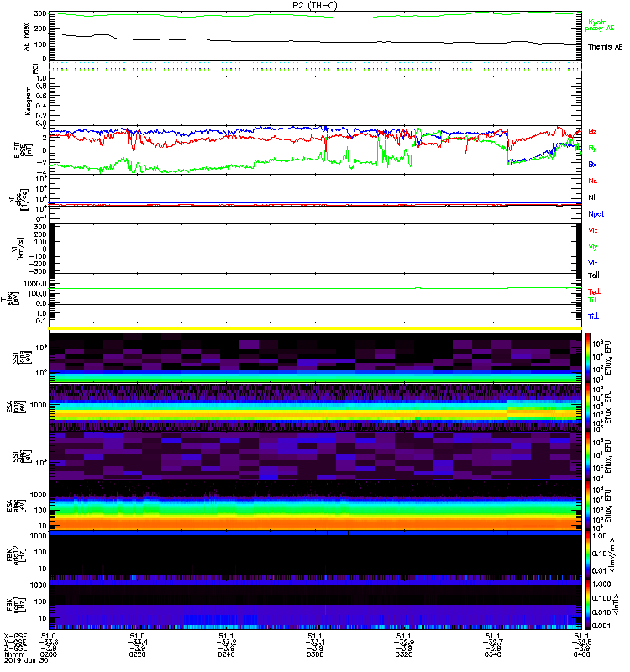Click the AE Index axis label
The height and width of the screenshot is (672, 630).
tap(27, 37)
